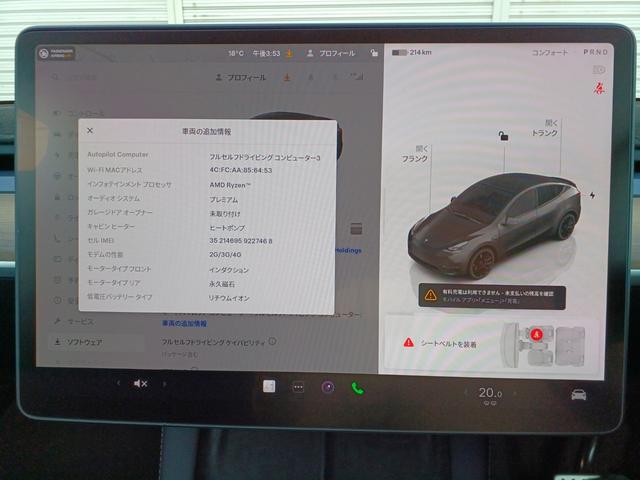Open the white app tile in the bottom bar
Viewport: 640px width, 480px height.
tap(269, 386)
